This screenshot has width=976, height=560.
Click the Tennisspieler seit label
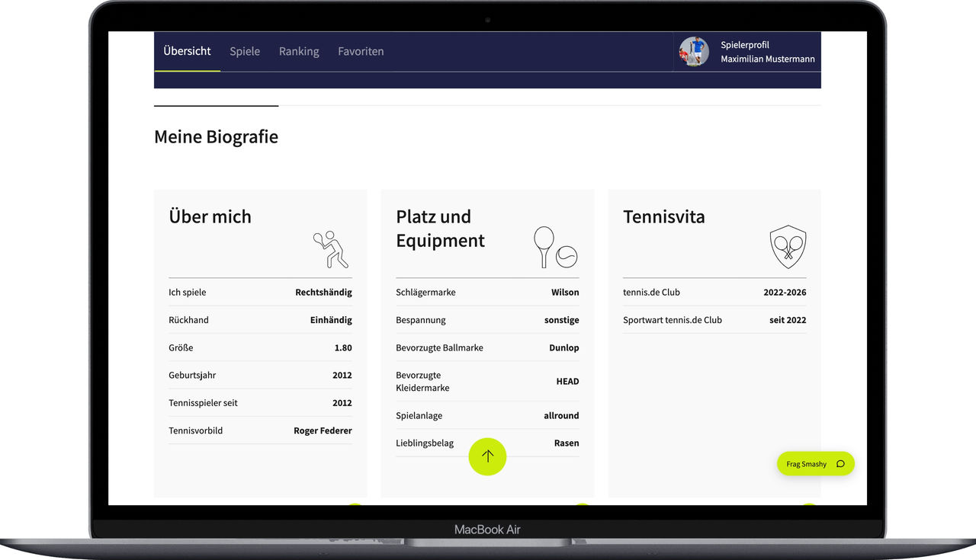(203, 403)
